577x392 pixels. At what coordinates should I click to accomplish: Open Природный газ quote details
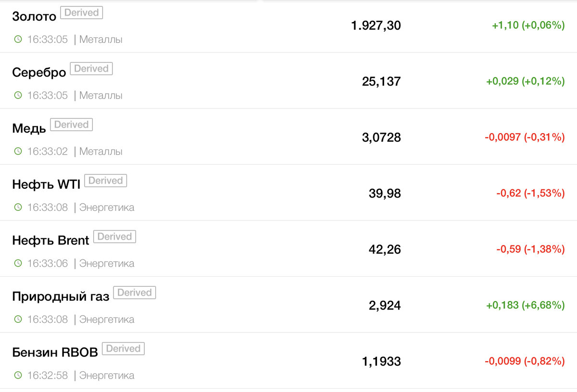61,297
